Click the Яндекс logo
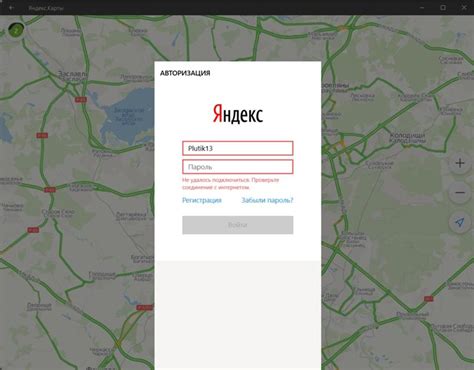 click(x=238, y=114)
